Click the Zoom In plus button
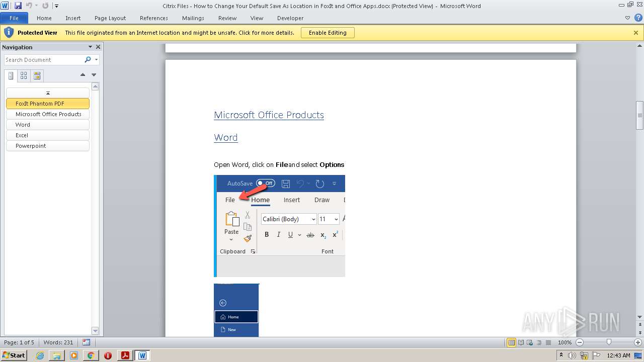Image resolution: width=644 pixels, height=362 pixels. [637, 342]
